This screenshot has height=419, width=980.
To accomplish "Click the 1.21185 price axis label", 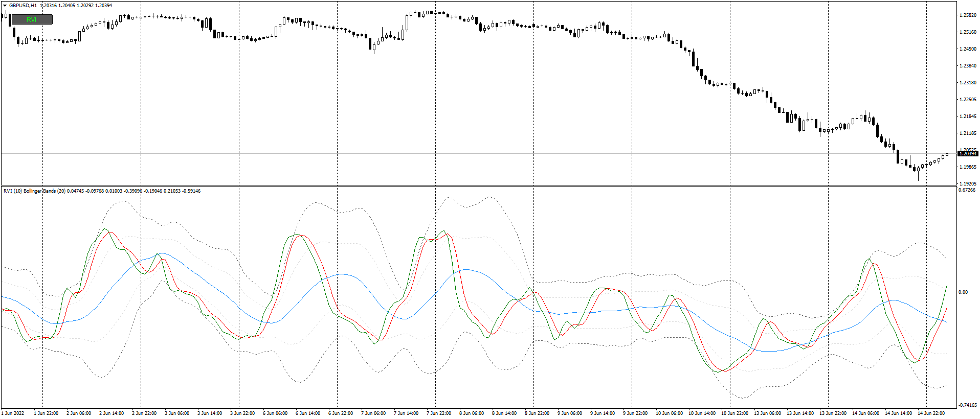I will tap(967, 133).
